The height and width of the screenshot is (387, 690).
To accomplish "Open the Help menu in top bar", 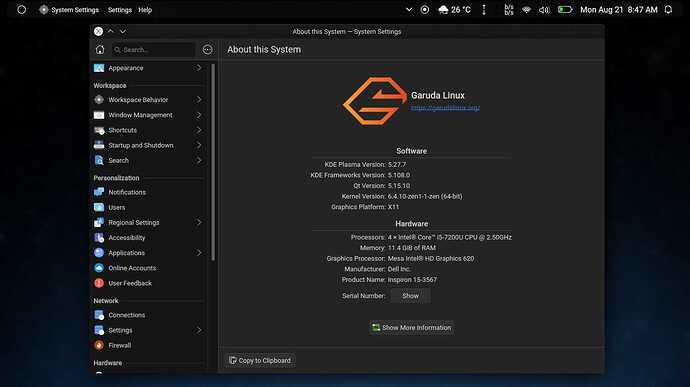I will point(145,10).
